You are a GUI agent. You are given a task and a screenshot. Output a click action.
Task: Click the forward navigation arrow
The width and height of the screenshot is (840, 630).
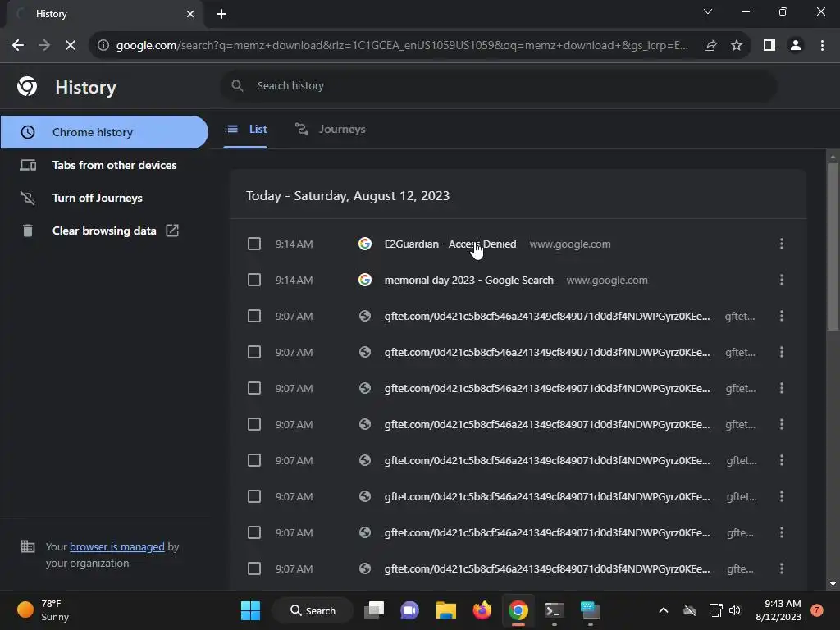click(x=44, y=46)
